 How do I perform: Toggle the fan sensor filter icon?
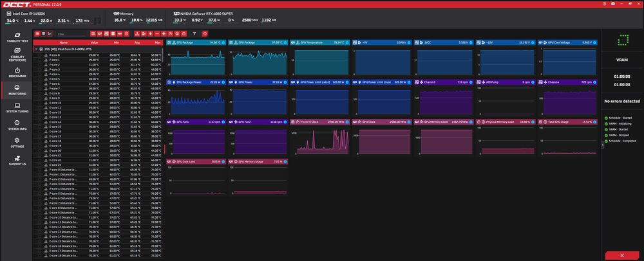tap(164, 33)
